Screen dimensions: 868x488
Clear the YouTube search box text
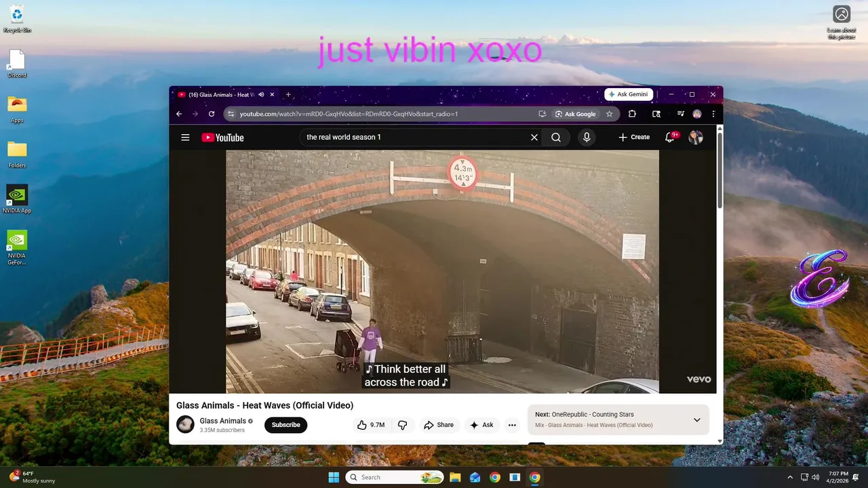click(534, 138)
